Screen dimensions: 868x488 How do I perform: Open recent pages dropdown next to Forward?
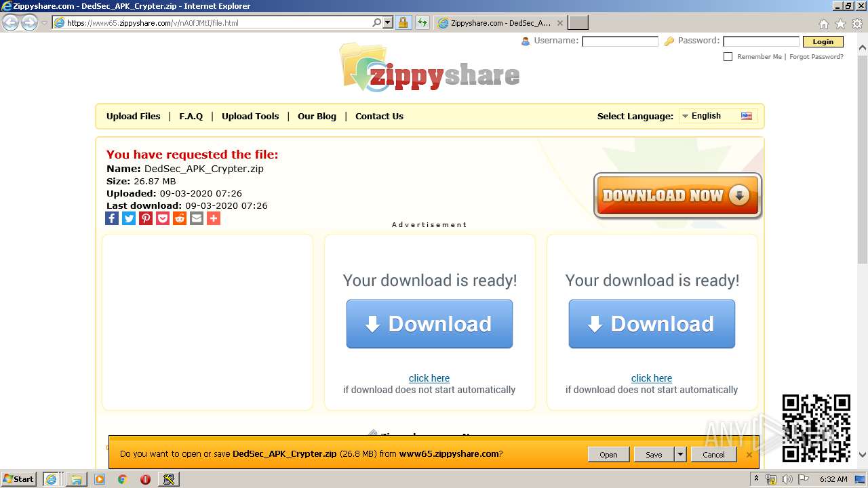click(x=44, y=22)
